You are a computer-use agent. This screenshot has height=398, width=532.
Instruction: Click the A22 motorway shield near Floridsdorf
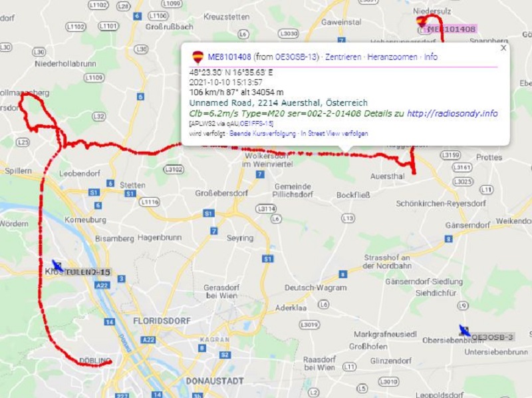[148, 339]
